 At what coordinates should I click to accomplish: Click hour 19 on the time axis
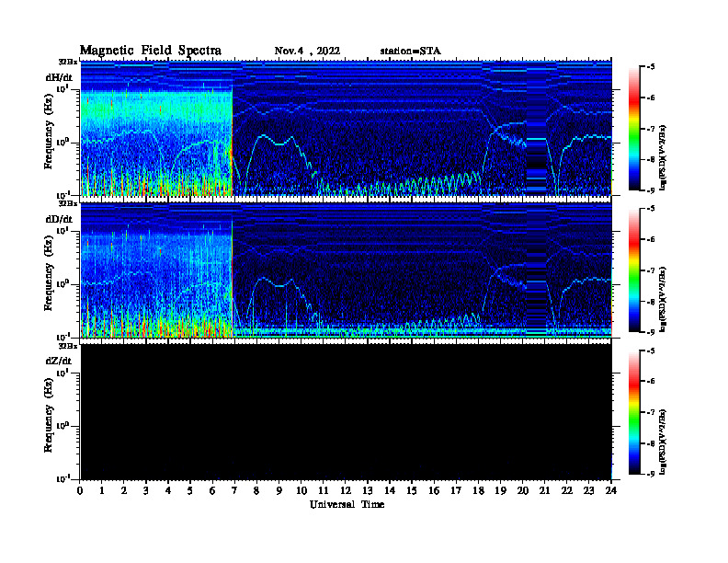pos(500,490)
